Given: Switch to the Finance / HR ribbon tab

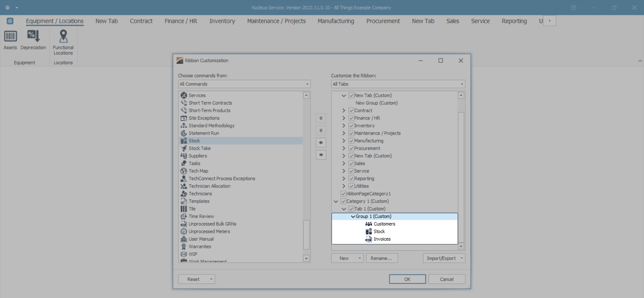Looking at the screenshot, I should tap(181, 21).
